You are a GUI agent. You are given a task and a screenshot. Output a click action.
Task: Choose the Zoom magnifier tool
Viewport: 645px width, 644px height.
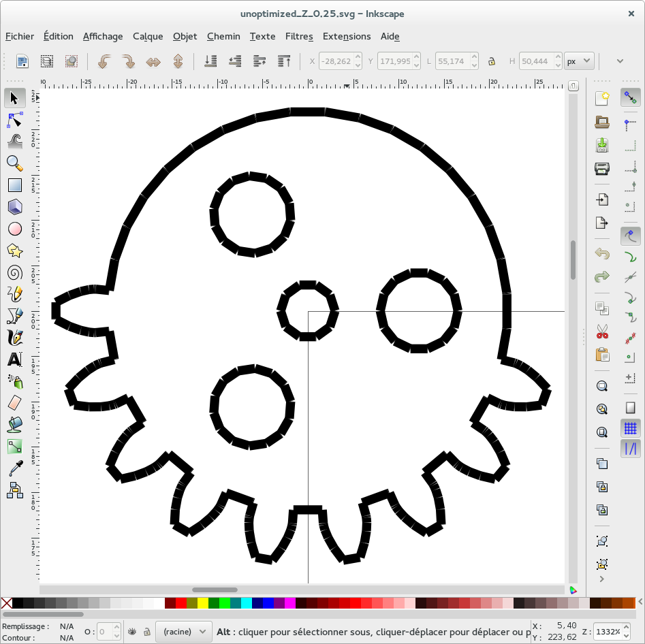[x=14, y=163]
